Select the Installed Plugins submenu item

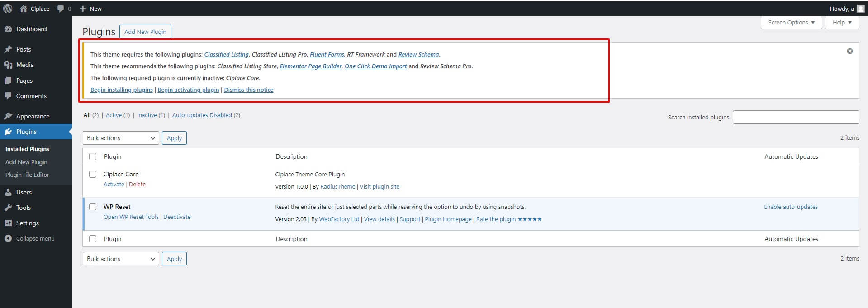27,149
